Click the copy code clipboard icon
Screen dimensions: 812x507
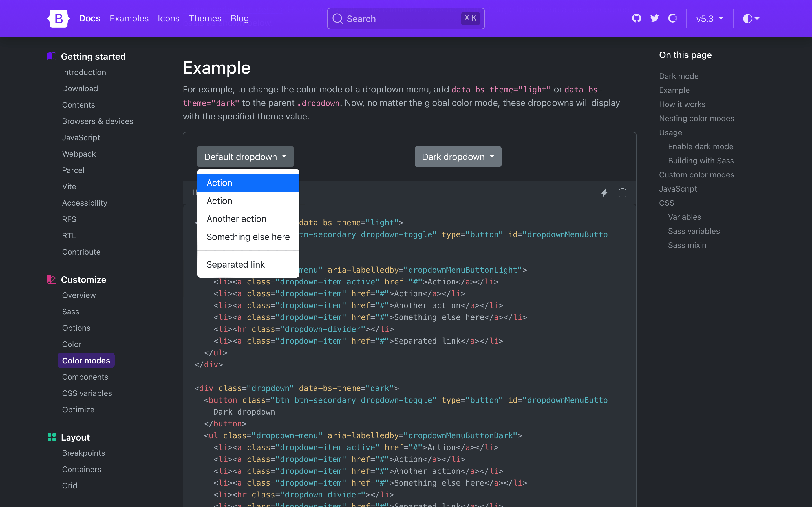622,193
